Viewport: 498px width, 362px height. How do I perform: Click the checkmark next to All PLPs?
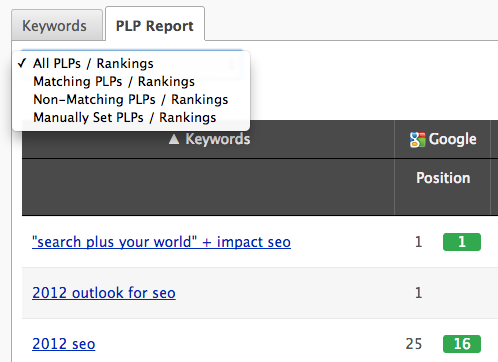pyautogui.click(x=22, y=63)
